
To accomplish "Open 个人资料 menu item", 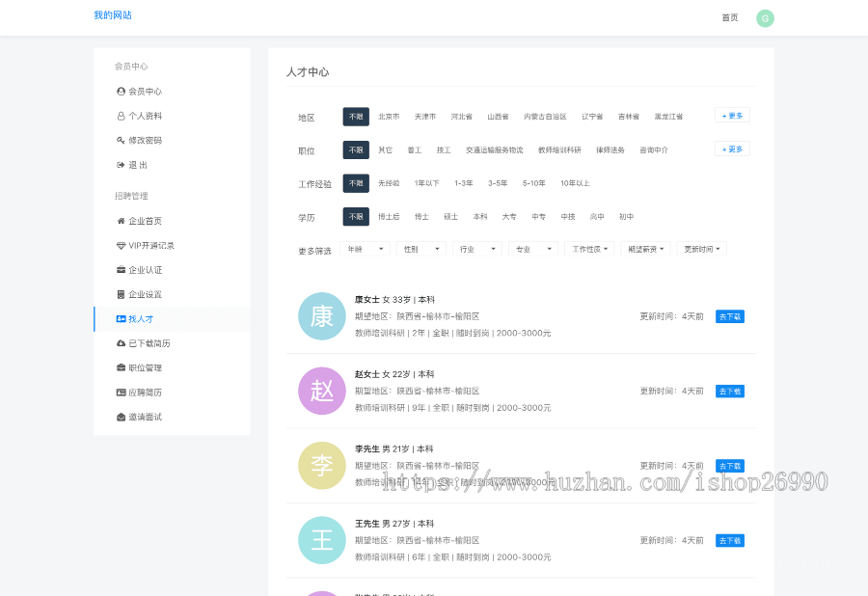I will click(173, 116).
